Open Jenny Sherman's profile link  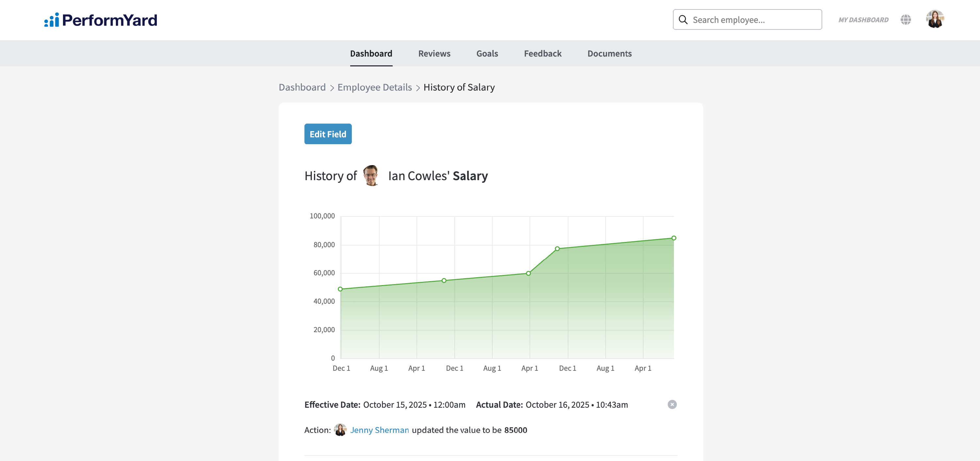[x=379, y=430]
